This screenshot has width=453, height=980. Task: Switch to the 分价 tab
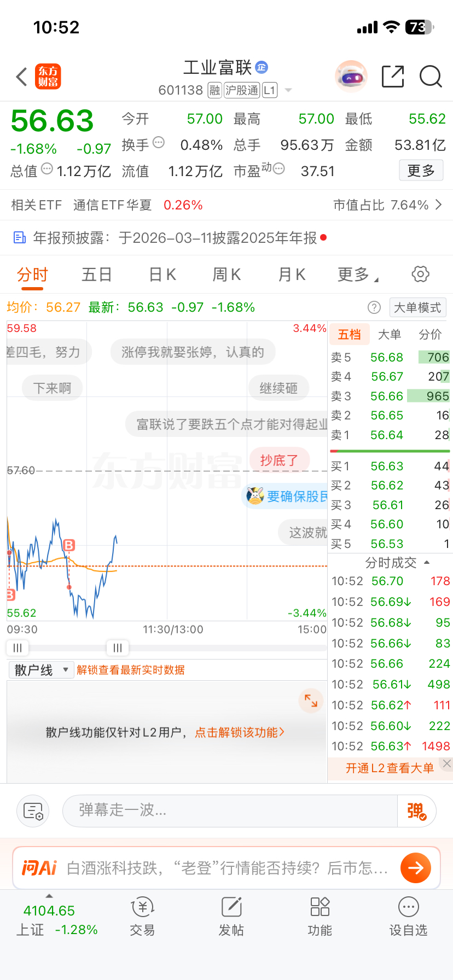pyautogui.click(x=430, y=334)
